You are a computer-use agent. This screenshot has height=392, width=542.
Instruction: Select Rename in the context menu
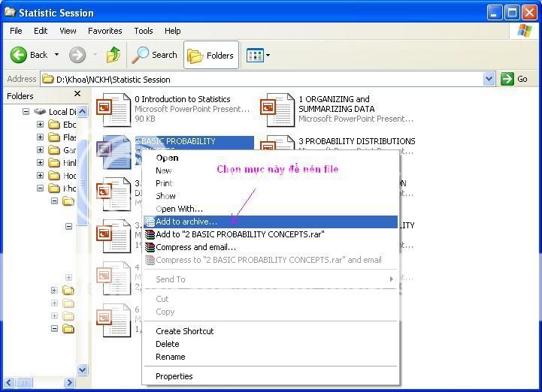[170, 357]
